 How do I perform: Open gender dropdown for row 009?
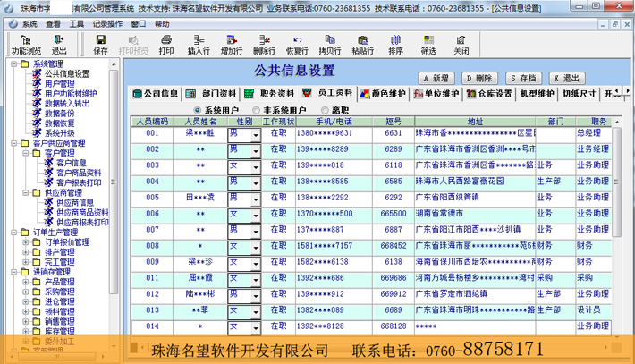pos(256,265)
